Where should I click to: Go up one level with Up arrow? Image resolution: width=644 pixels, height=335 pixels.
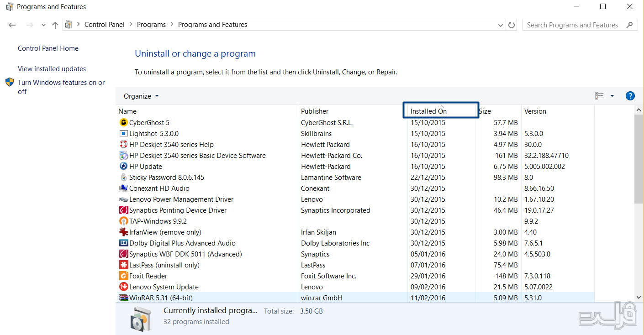click(x=55, y=25)
